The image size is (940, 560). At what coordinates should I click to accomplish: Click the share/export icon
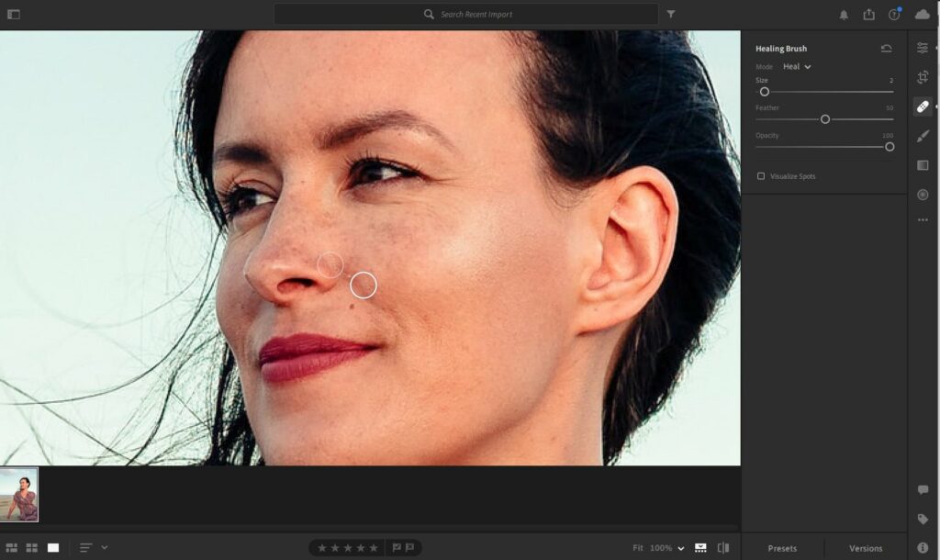[868, 15]
